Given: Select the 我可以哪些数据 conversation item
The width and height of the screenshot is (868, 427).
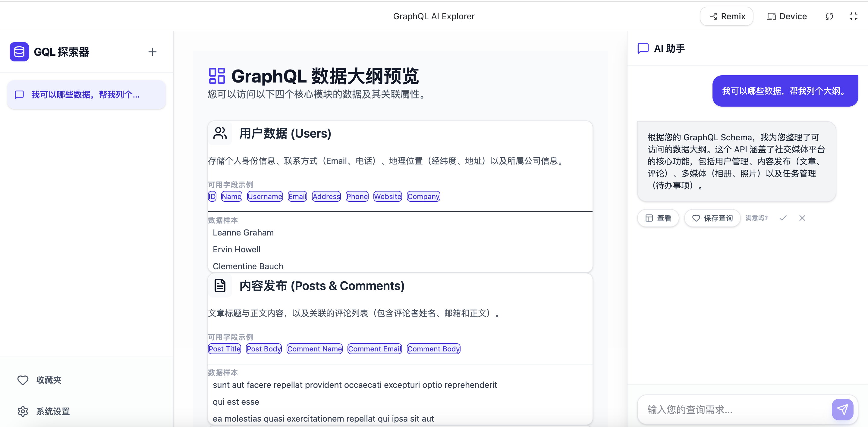Looking at the screenshot, I should 86,95.
